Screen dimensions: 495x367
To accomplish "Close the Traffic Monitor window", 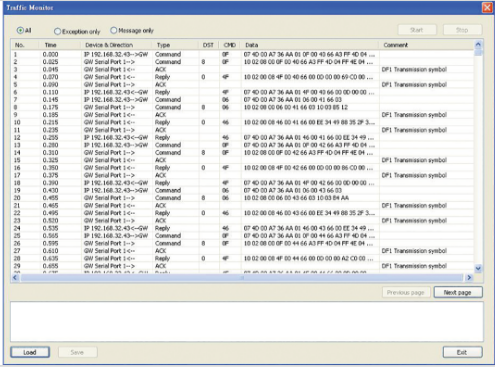I will (487, 7).
